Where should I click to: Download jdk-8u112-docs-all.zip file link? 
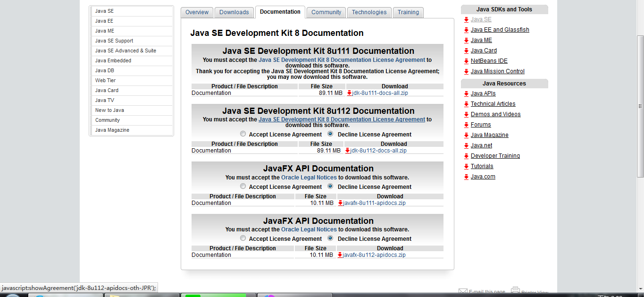(378, 151)
